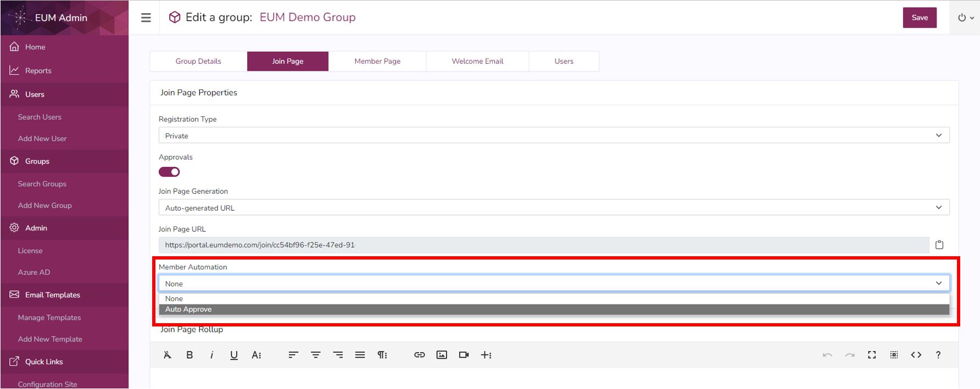Open the Admin sidebar section
The height and width of the screenshot is (389, 980).
click(64, 228)
